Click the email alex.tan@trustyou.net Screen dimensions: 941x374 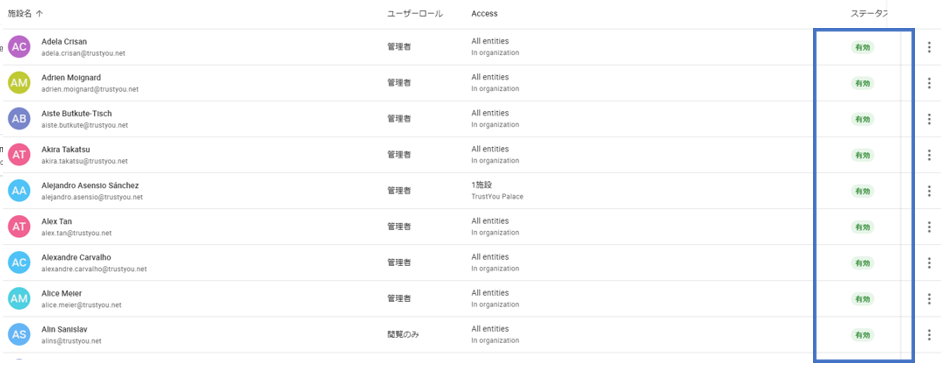[x=76, y=233]
